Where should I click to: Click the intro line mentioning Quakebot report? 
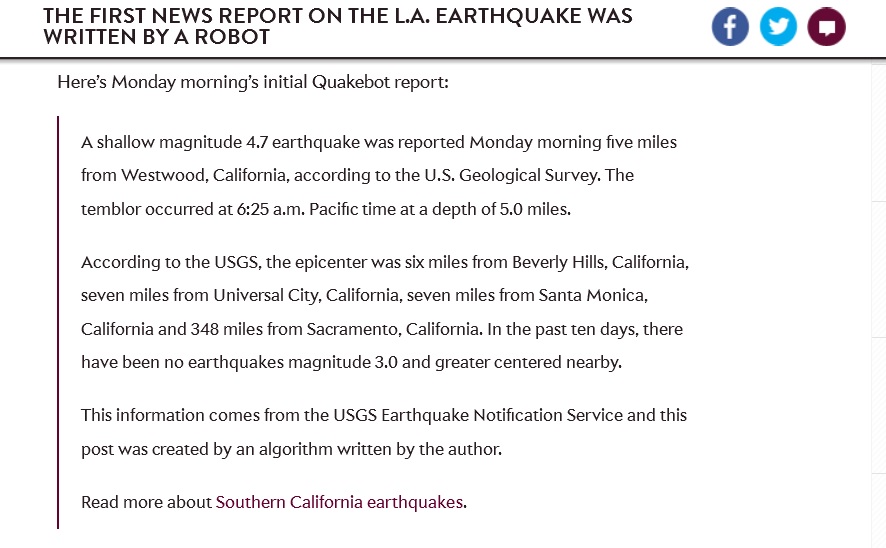(x=253, y=82)
